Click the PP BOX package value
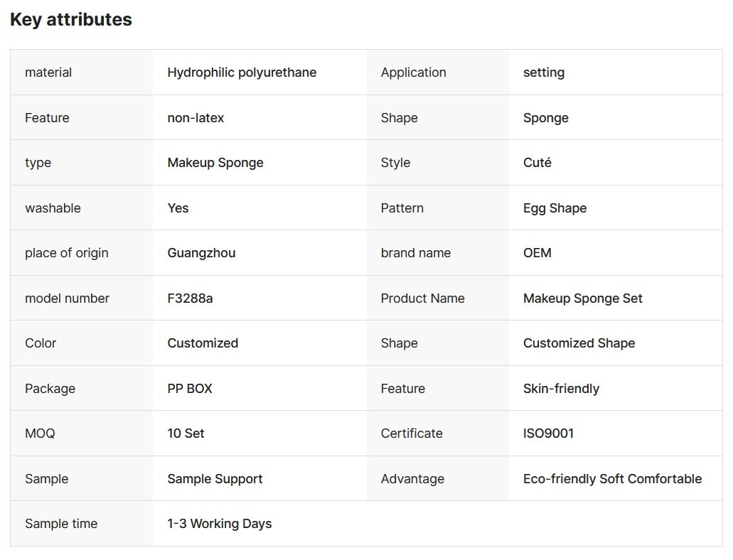 point(190,389)
